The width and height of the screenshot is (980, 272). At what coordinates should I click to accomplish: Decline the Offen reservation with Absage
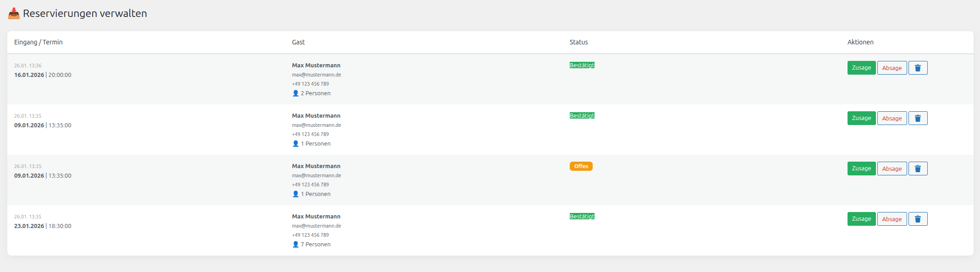point(892,169)
